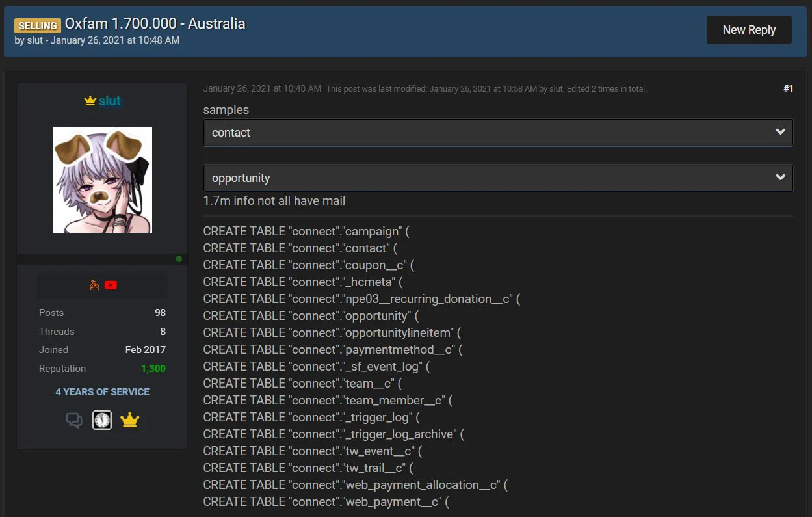Click the paymentmethod__c table line
Viewport: 812px width, 517px height.
(x=333, y=349)
